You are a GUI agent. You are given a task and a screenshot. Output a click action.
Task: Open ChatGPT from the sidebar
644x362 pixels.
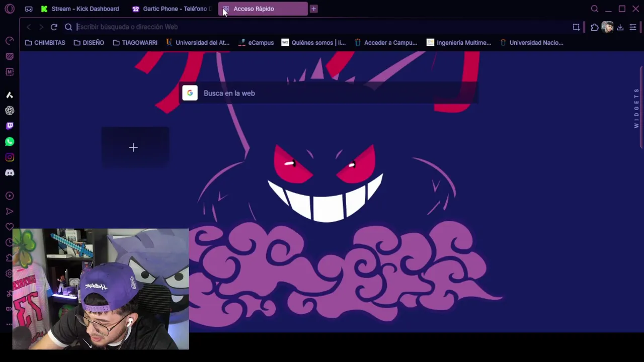tap(10, 111)
